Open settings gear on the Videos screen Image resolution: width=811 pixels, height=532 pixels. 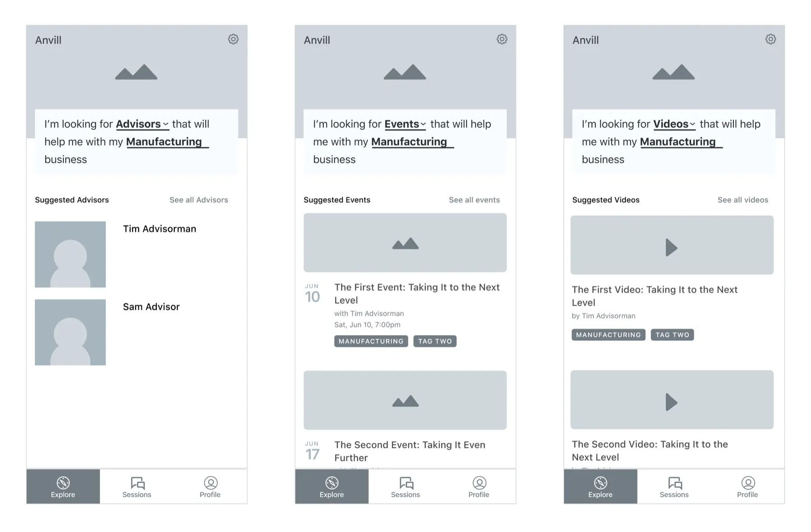770,39
